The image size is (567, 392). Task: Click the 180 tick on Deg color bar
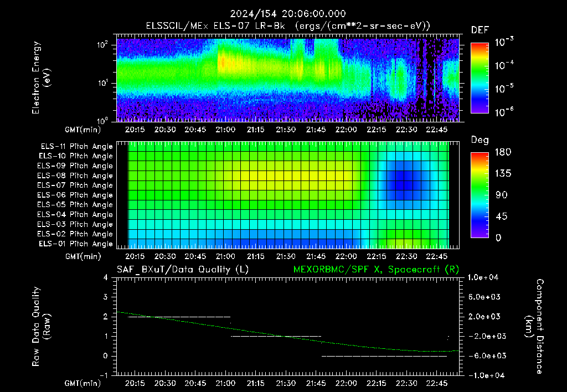coord(503,152)
